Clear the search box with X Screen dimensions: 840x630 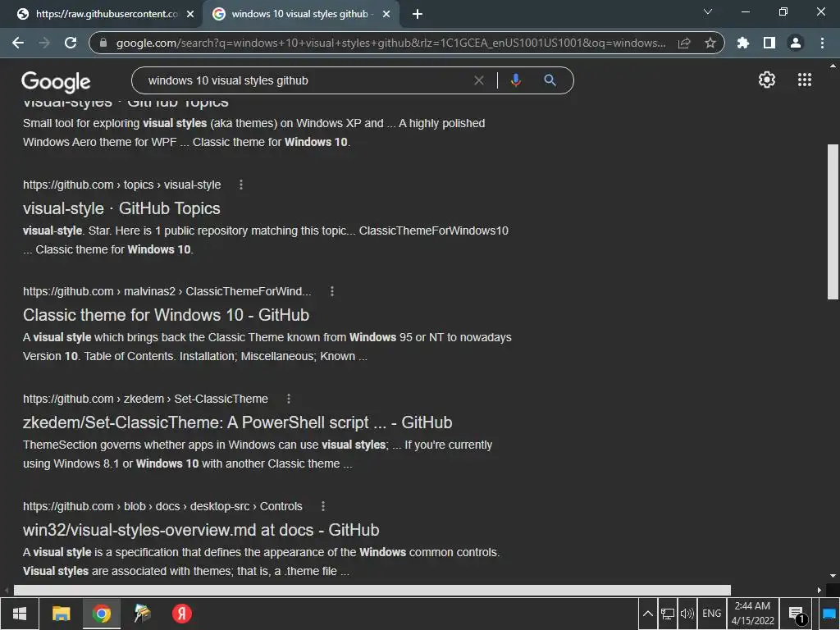tap(479, 80)
